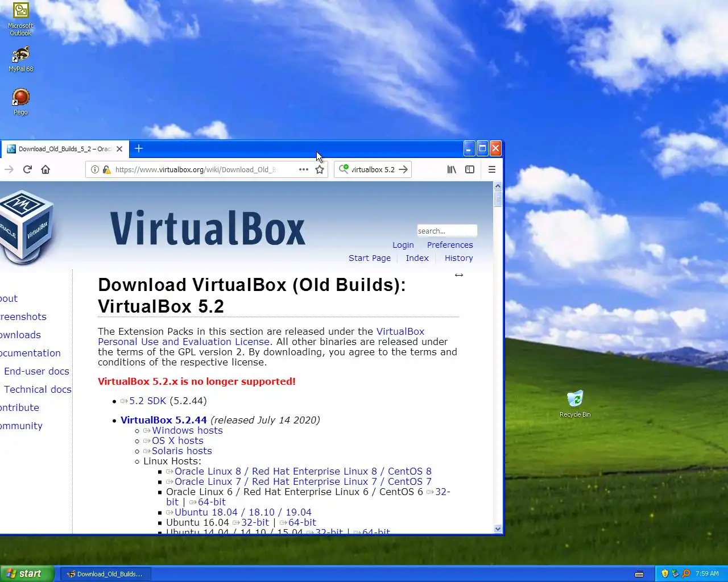Open the Index link
Viewport: 728px width, 582px height.
[417, 258]
